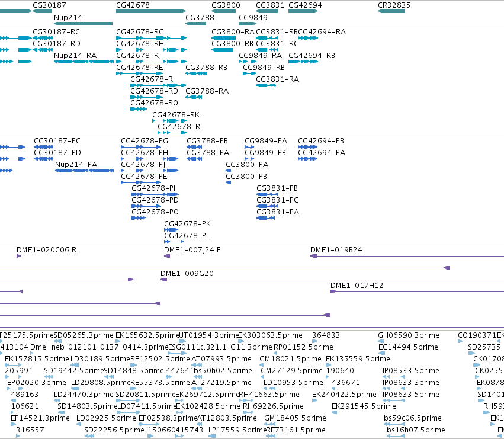Click the Nup214-PA protein label

pos(76,165)
